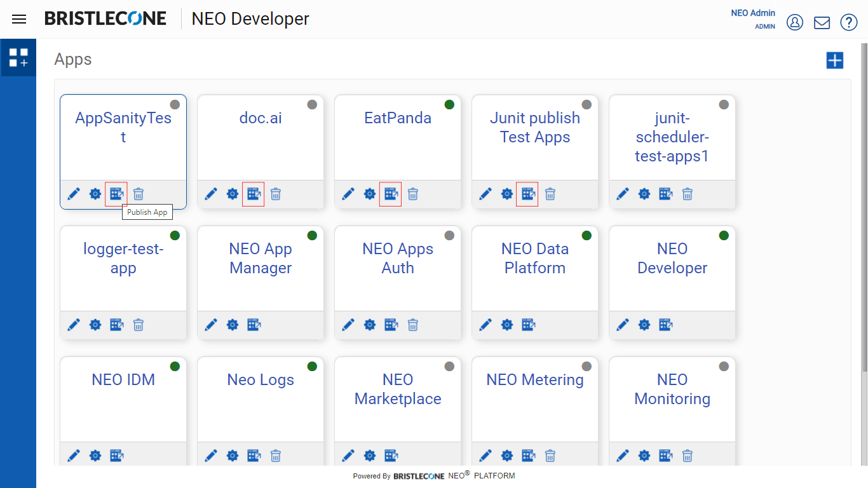The height and width of the screenshot is (488, 868).
Task: Open the Neo Logs title
Action: click(x=261, y=380)
